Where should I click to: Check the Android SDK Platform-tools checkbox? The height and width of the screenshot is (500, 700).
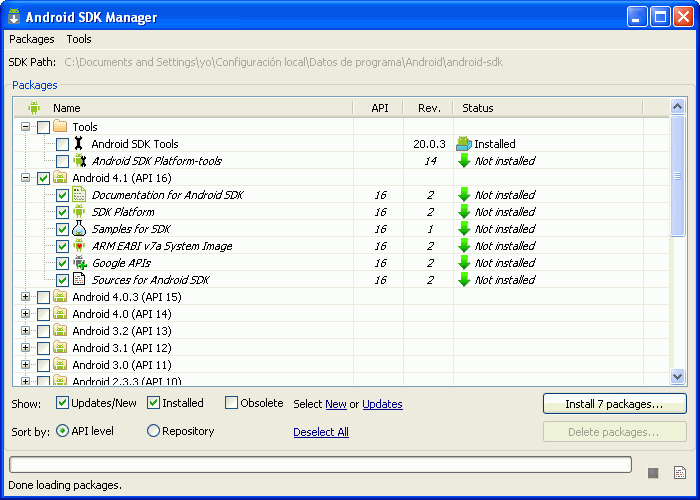click(62, 161)
